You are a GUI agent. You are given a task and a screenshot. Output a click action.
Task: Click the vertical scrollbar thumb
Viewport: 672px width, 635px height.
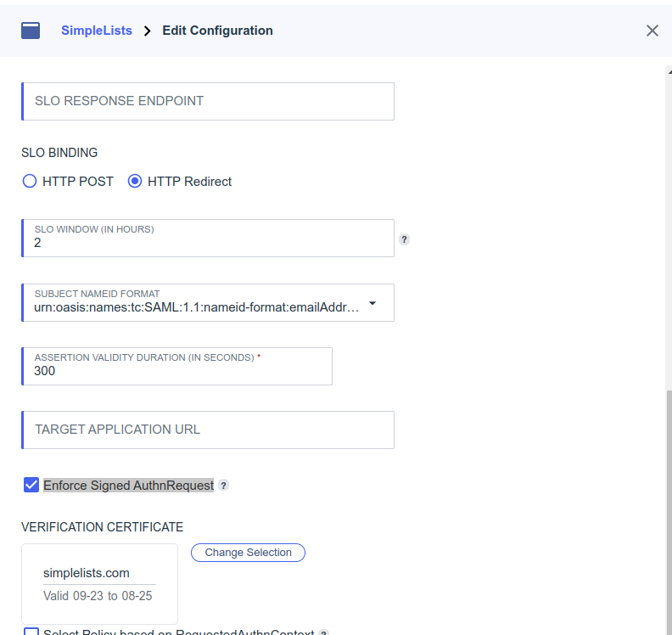click(x=669, y=513)
